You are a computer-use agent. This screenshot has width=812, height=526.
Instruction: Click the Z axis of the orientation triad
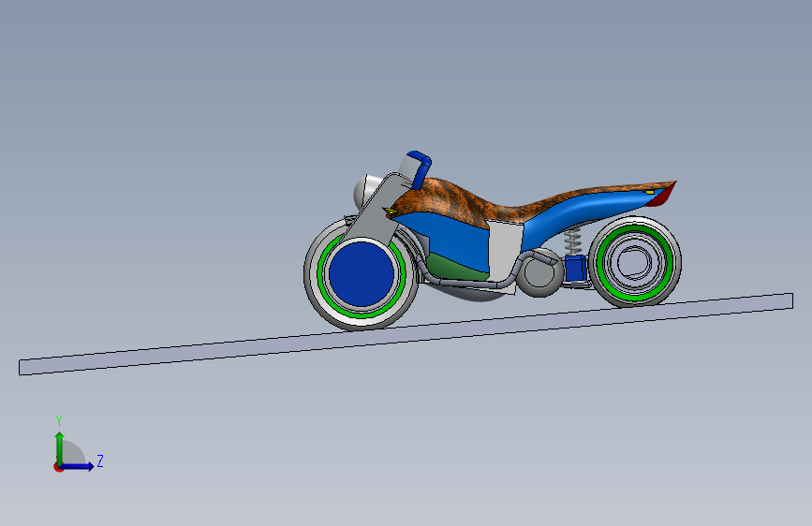coord(78,466)
